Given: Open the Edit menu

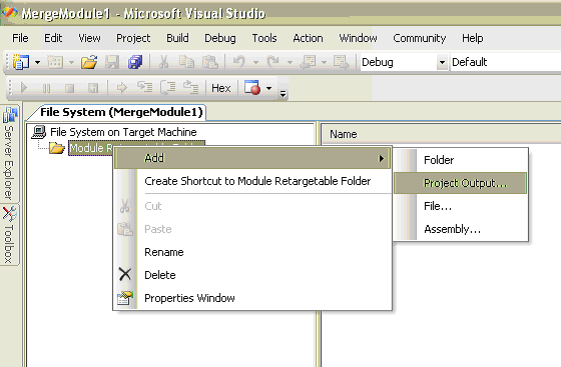Looking at the screenshot, I should coord(53,38).
